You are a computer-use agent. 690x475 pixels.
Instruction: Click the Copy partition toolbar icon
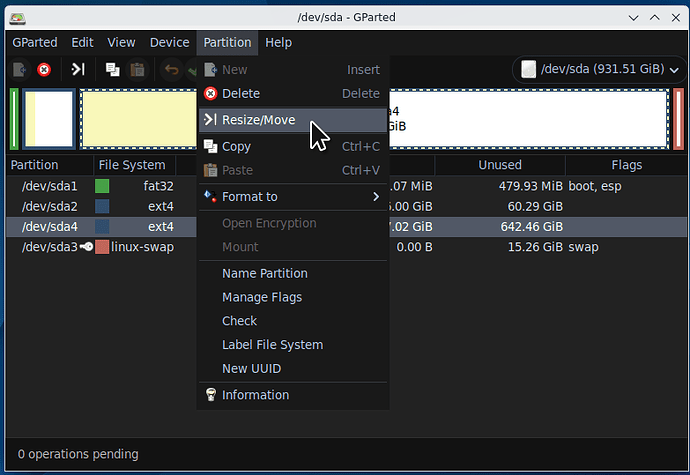112,69
